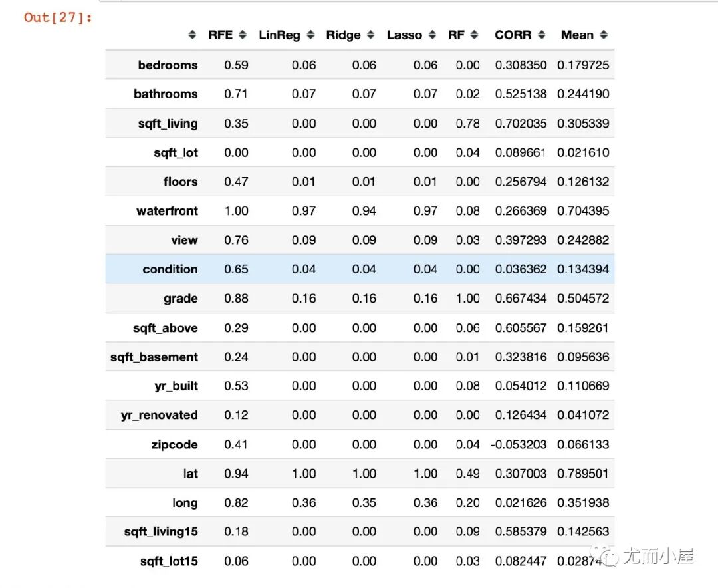Click grade CORR value 0.667434
Viewport: 718px width, 588px height.
521,299
